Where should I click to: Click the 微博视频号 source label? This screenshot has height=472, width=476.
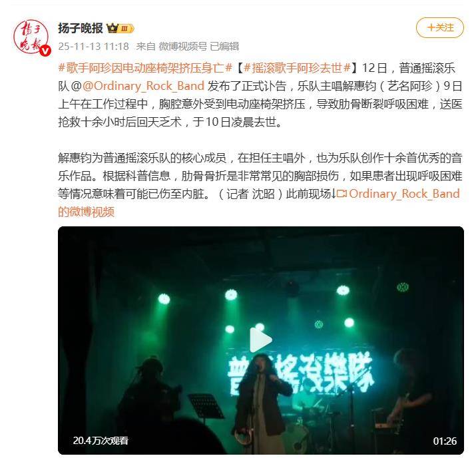[x=183, y=47]
